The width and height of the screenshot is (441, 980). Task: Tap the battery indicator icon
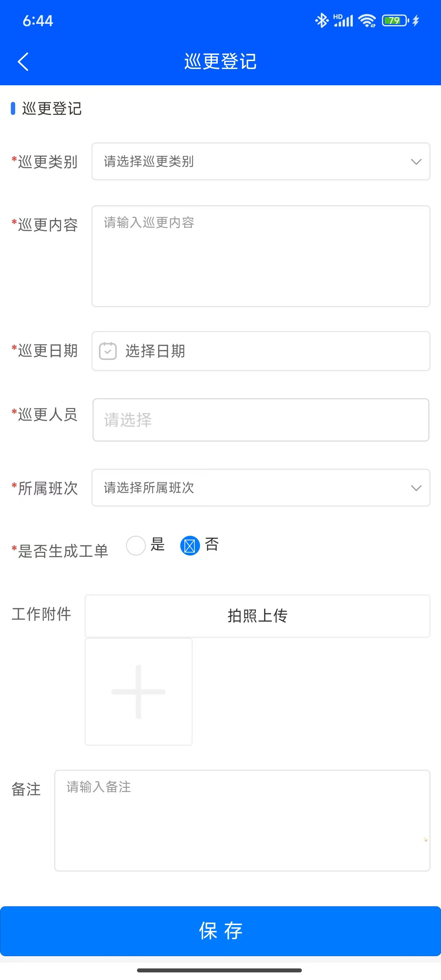point(395,21)
